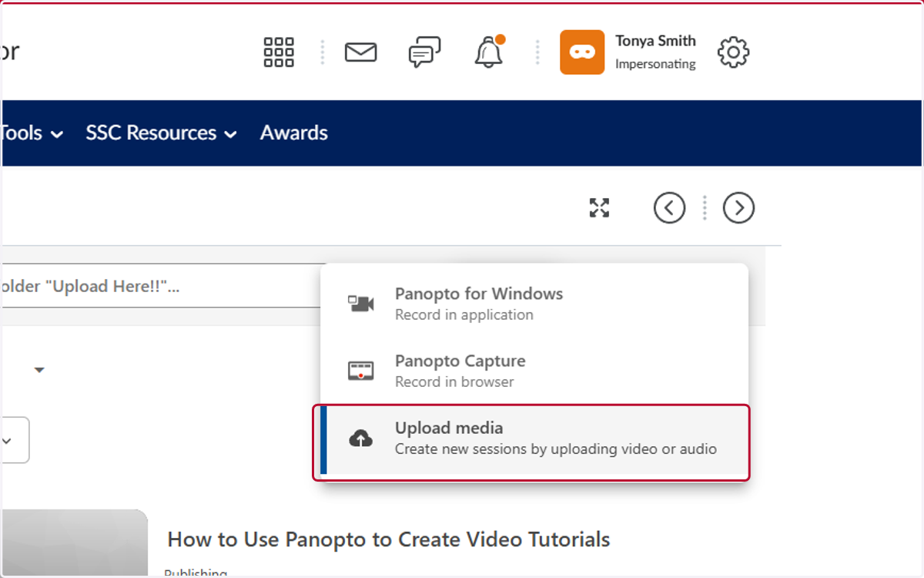Open the cut-off dropdown box at left
This screenshot has width=924, height=578.
15,440
